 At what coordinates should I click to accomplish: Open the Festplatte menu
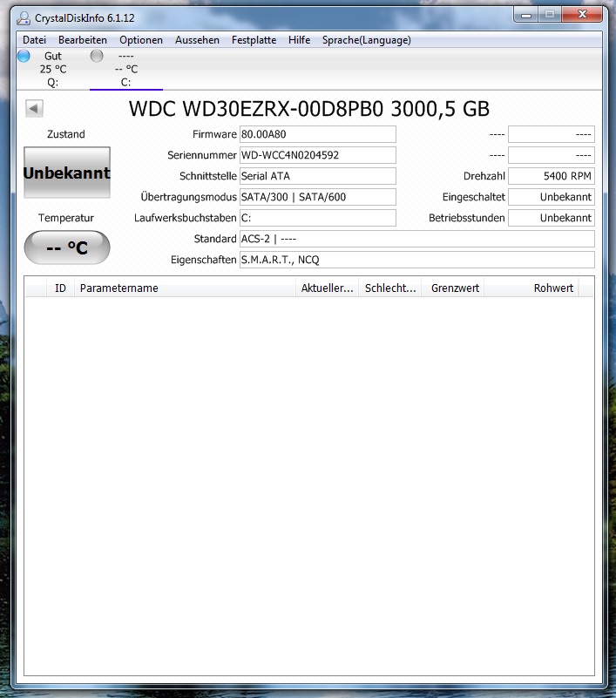point(254,40)
